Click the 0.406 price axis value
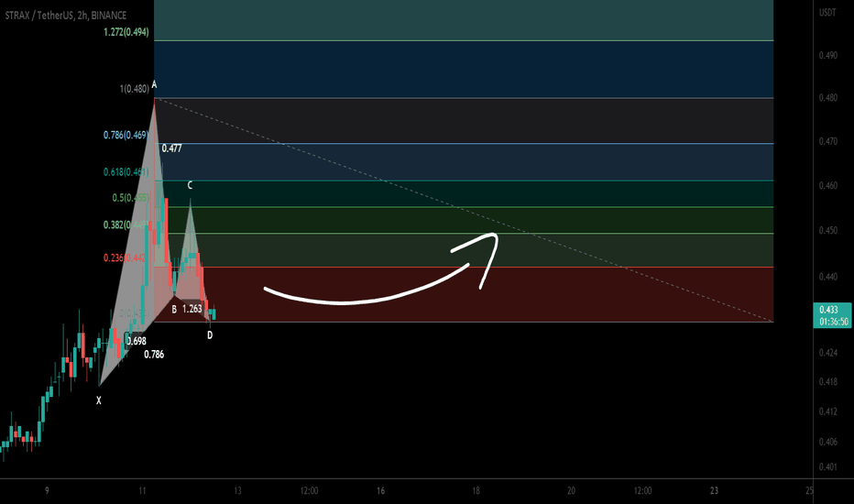The image size is (854, 504). point(827,442)
